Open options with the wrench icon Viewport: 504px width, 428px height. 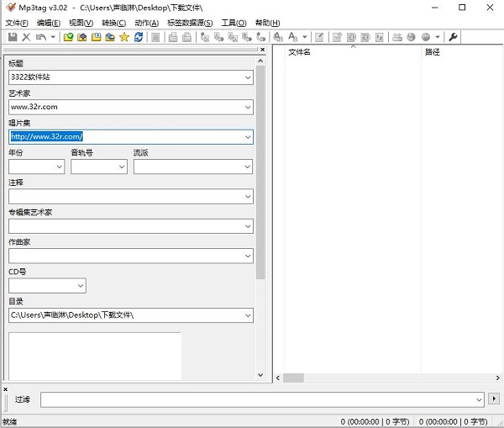coord(454,37)
